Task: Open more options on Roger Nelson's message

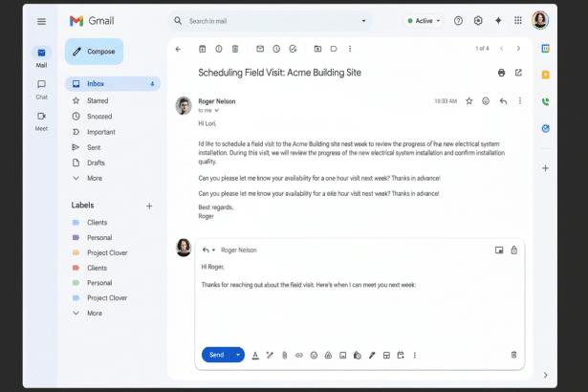Action: (x=520, y=101)
